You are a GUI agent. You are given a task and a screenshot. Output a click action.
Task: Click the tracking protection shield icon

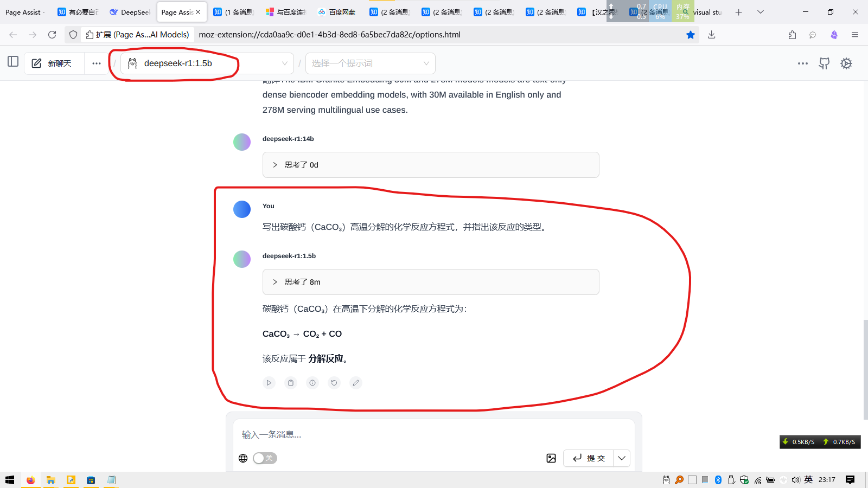point(73,35)
